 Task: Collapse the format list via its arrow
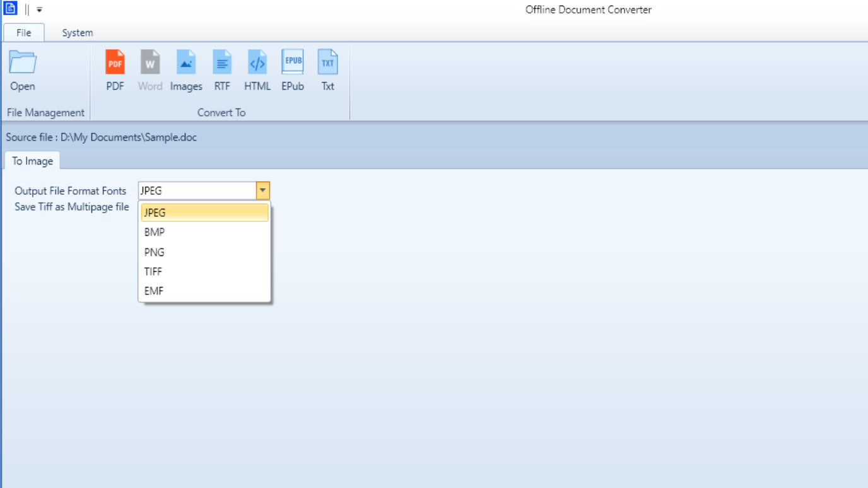263,190
